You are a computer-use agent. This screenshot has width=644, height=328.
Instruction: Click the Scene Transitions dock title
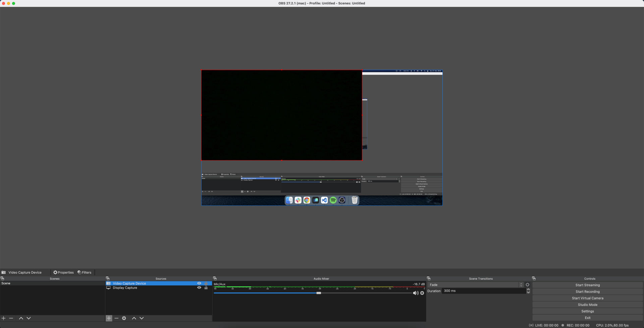click(x=481, y=279)
